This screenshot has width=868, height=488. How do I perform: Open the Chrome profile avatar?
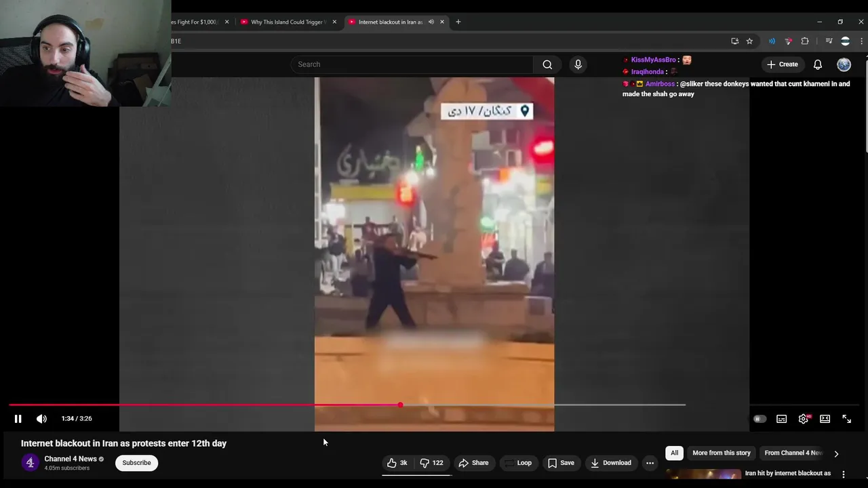tap(845, 41)
